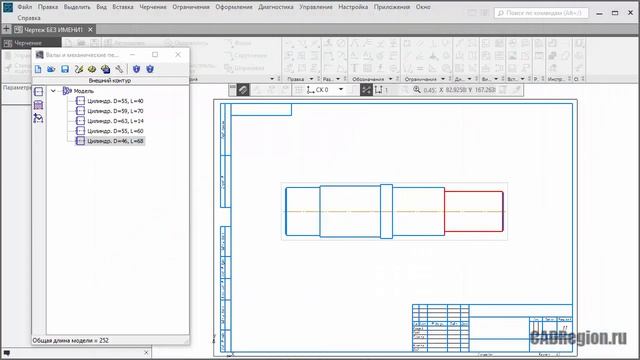Click the second blue shield help icon

point(150,69)
